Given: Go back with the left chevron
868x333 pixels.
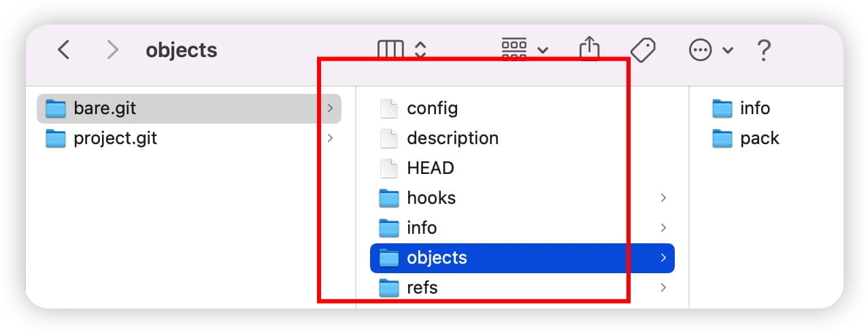Looking at the screenshot, I should pyautogui.click(x=63, y=50).
